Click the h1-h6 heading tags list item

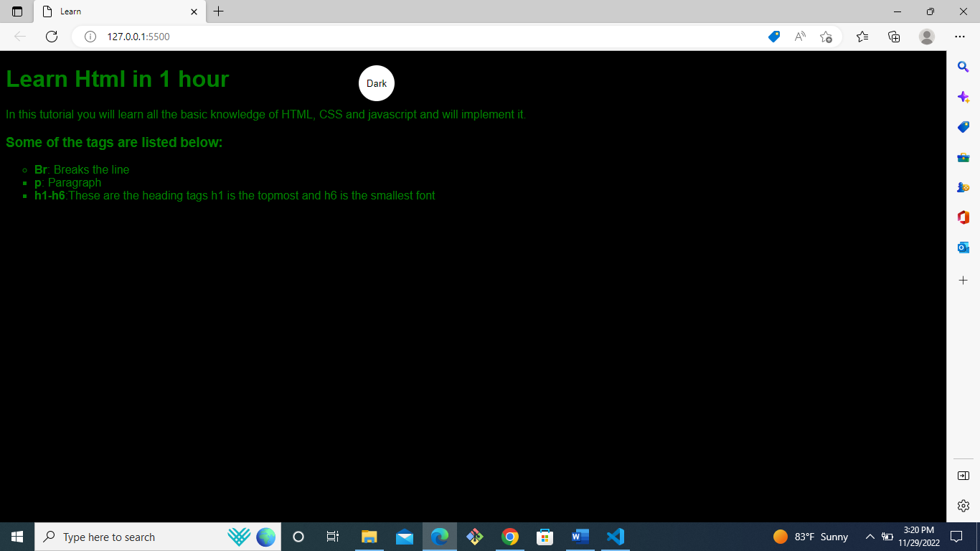click(x=235, y=195)
